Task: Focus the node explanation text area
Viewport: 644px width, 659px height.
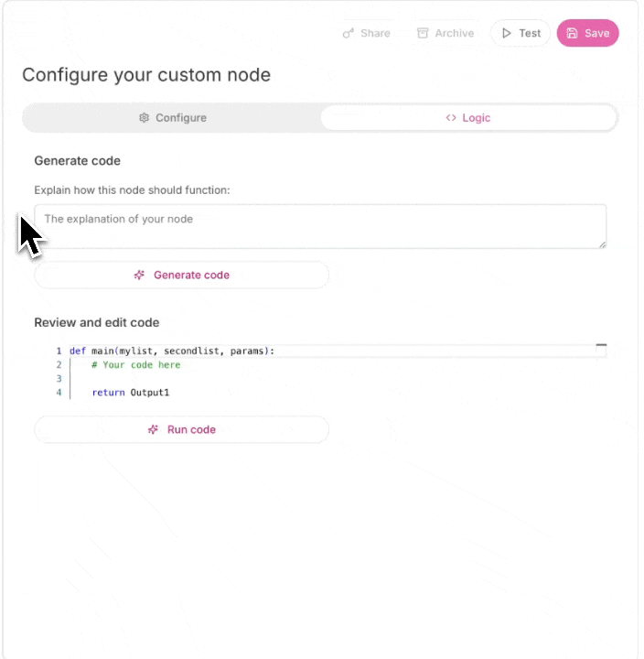Action: [320, 226]
